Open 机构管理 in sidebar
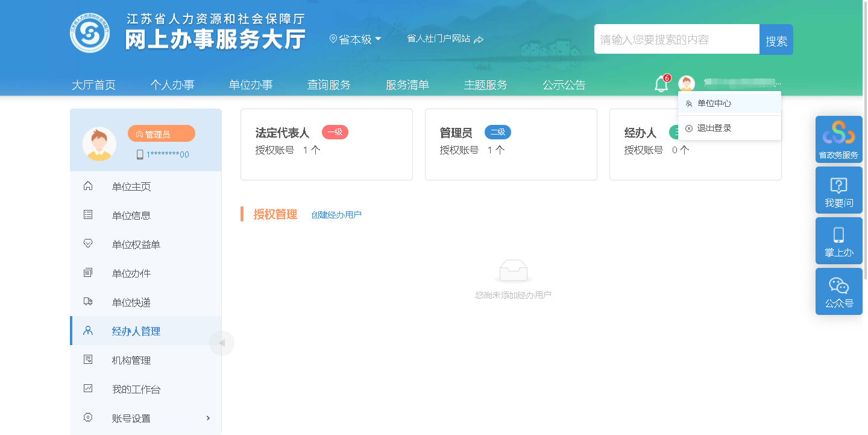 pos(131,360)
